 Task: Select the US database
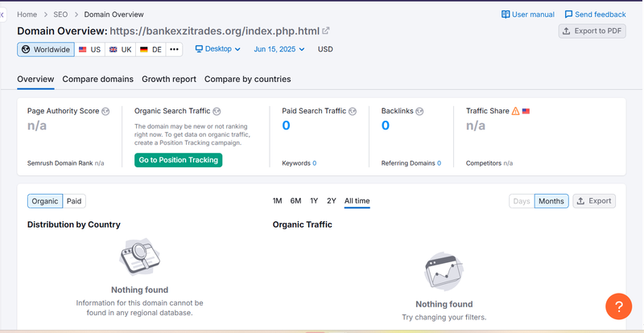coord(89,49)
